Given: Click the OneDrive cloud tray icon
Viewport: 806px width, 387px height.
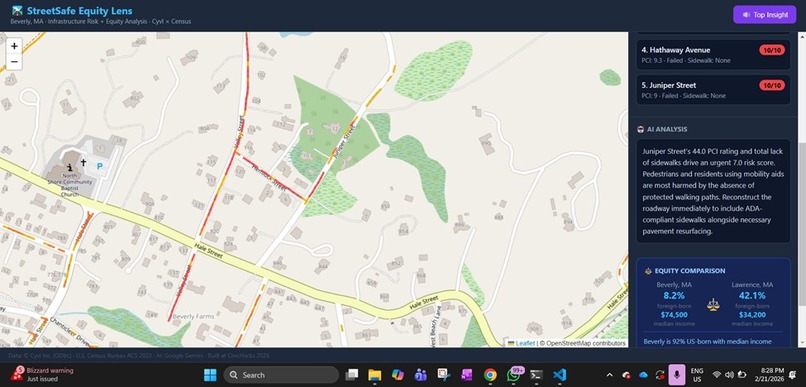Looking at the screenshot, I should pos(643,375).
